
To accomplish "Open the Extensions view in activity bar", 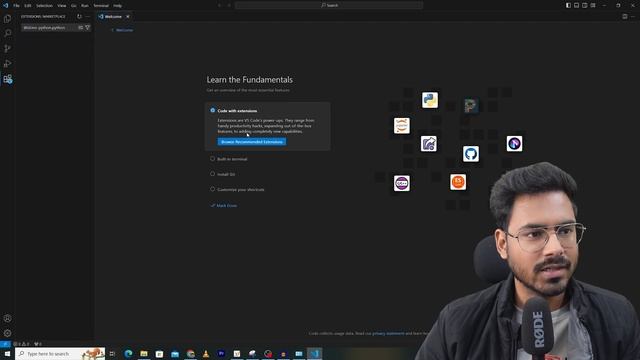I will click(x=7, y=79).
